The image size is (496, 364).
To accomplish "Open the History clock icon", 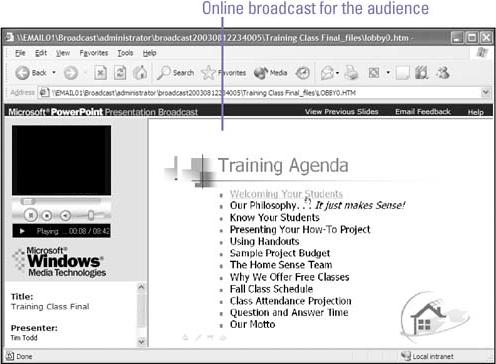I will tap(303, 73).
